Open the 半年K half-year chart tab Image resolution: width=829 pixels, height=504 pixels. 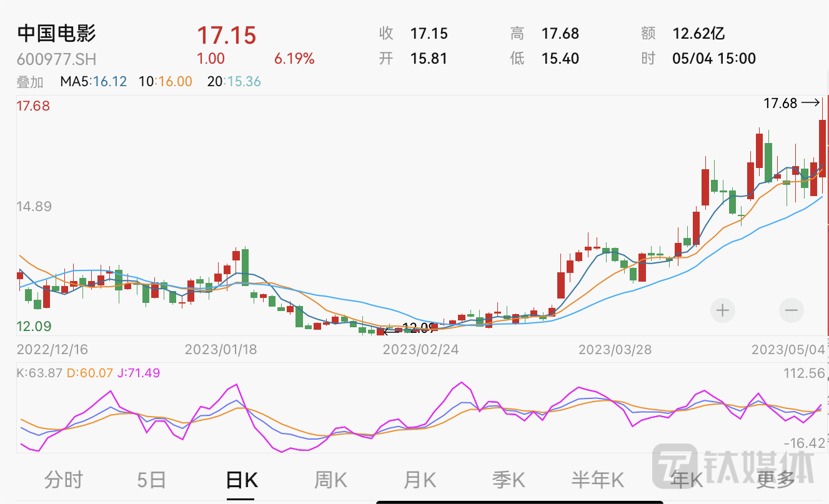tap(598, 480)
